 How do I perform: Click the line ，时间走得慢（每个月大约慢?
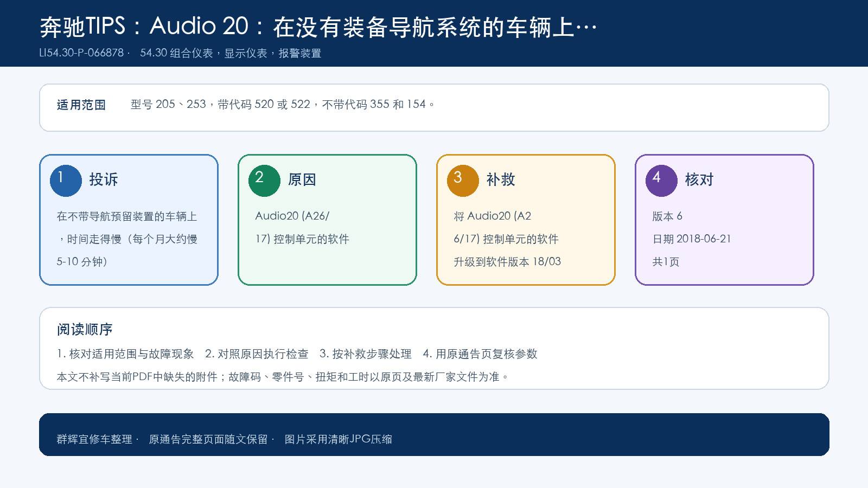click(x=127, y=239)
